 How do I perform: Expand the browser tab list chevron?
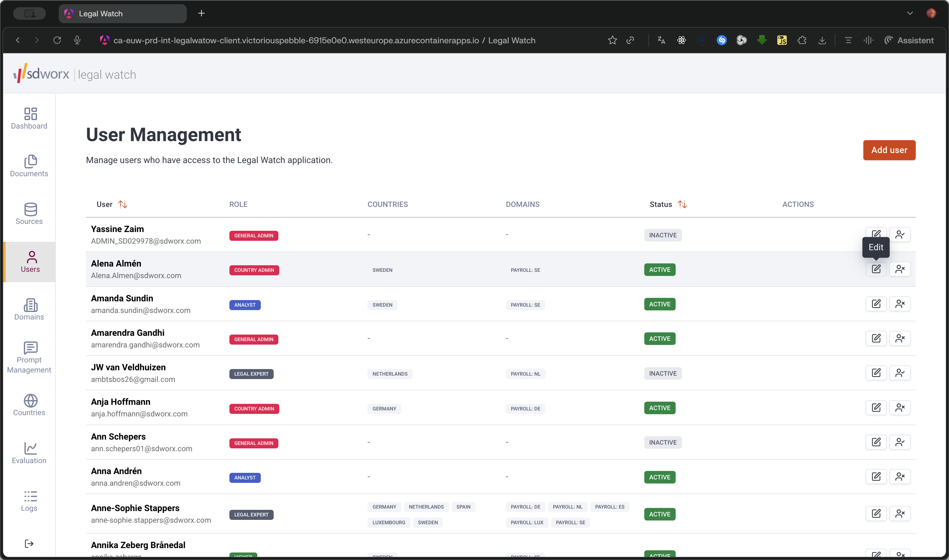(x=910, y=13)
